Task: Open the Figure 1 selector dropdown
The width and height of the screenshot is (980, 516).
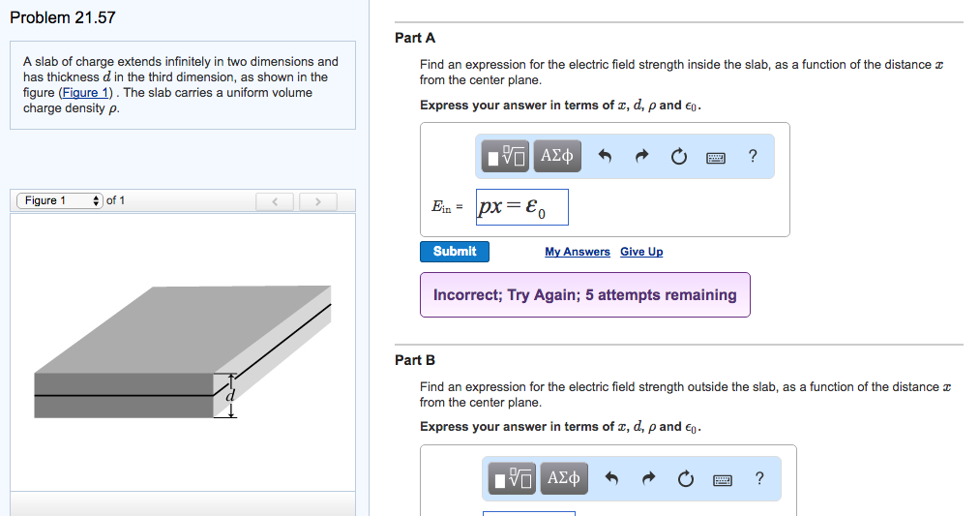Action: coord(59,201)
